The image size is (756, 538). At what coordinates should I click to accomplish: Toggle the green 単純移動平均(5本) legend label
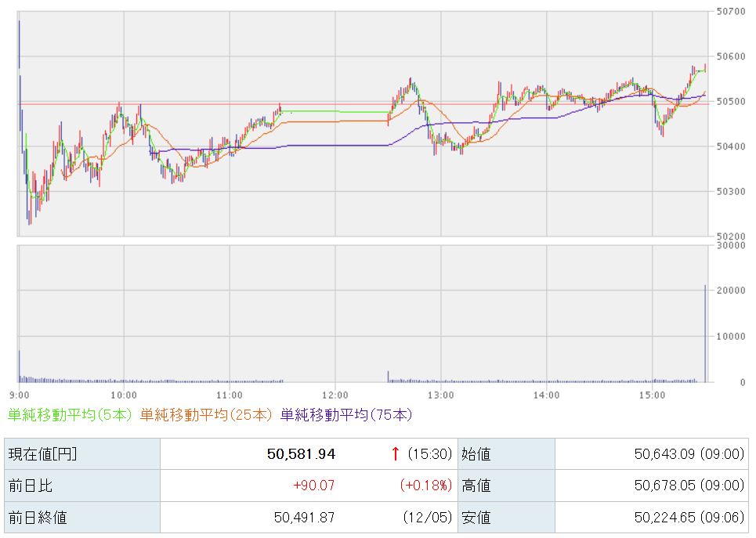[72, 415]
